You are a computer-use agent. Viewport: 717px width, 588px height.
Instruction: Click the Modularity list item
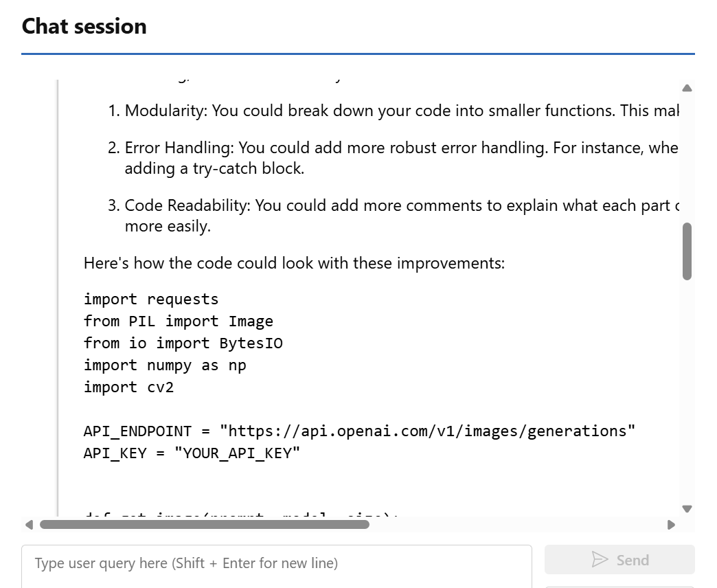point(398,111)
